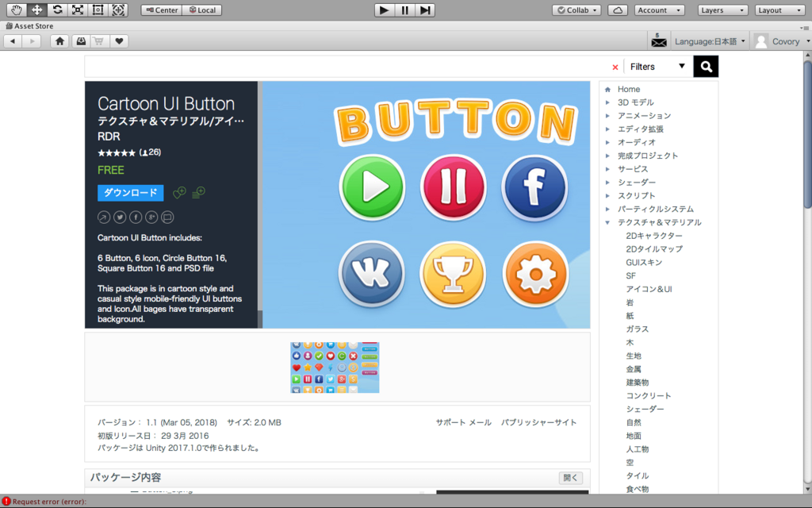The width and height of the screenshot is (812, 508).
Task: Toggle the Local handle rotation
Action: [202, 10]
